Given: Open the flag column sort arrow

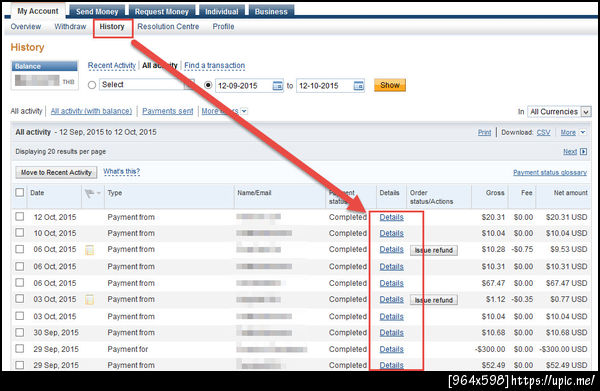Looking at the screenshot, I should pyautogui.click(x=99, y=194).
